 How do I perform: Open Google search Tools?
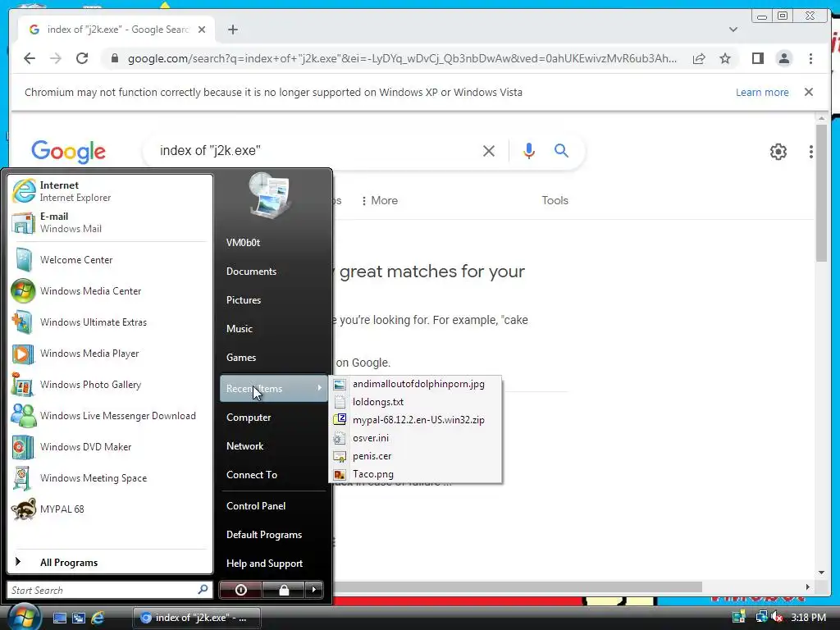555,200
